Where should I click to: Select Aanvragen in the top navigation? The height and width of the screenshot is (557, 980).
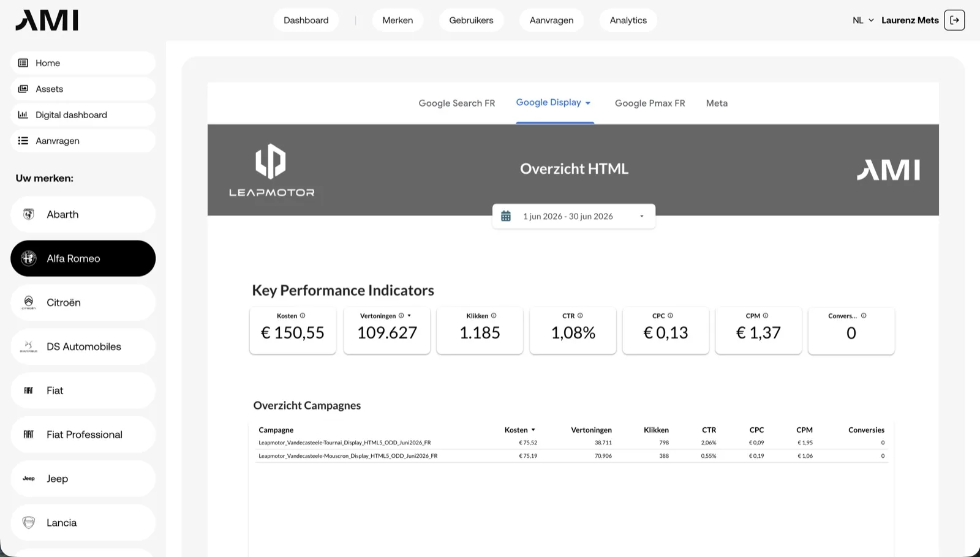[551, 20]
